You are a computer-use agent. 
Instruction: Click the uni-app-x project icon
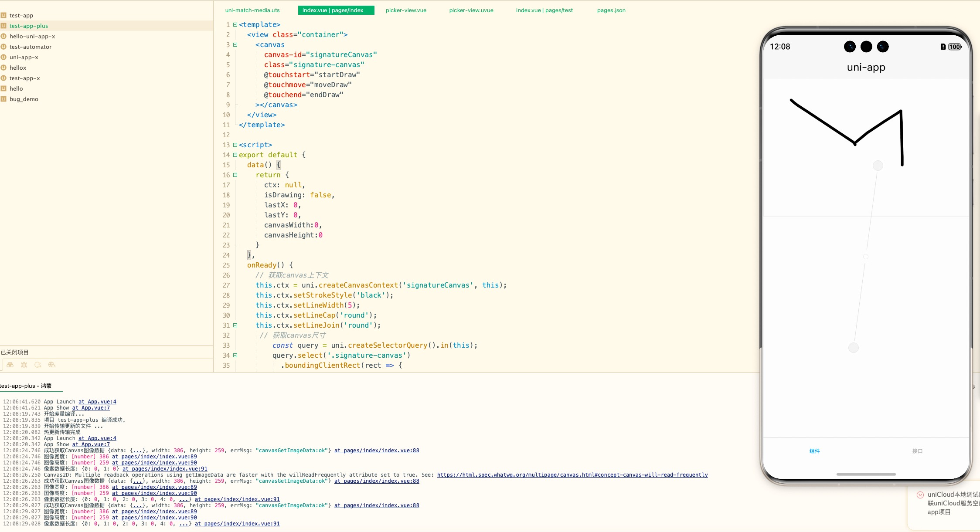pos(3,57)
